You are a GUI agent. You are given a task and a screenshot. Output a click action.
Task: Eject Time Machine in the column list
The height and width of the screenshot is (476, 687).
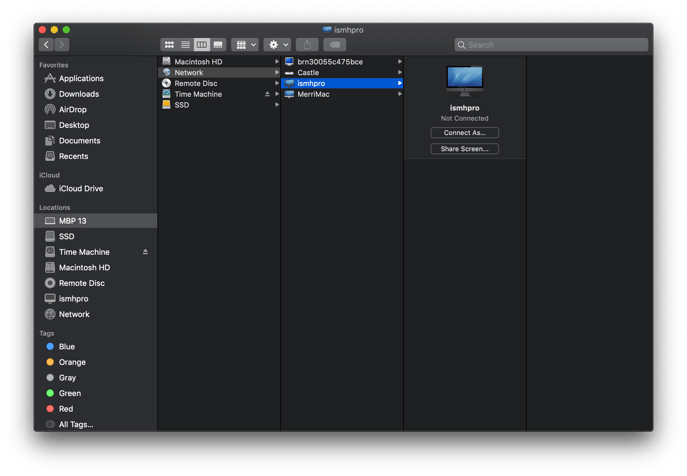[267, 94]
